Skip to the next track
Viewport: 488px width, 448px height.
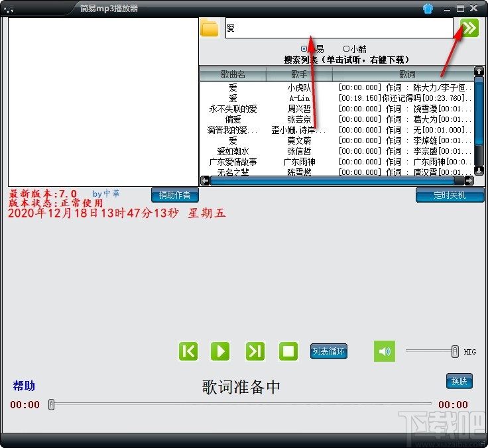(x=255, y=351)
